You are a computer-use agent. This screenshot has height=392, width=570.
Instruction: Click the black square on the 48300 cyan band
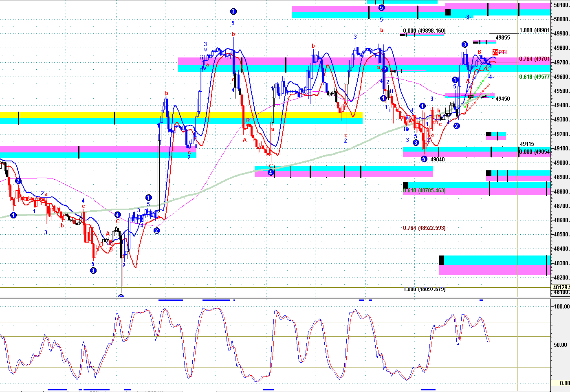tap(441, 260)
